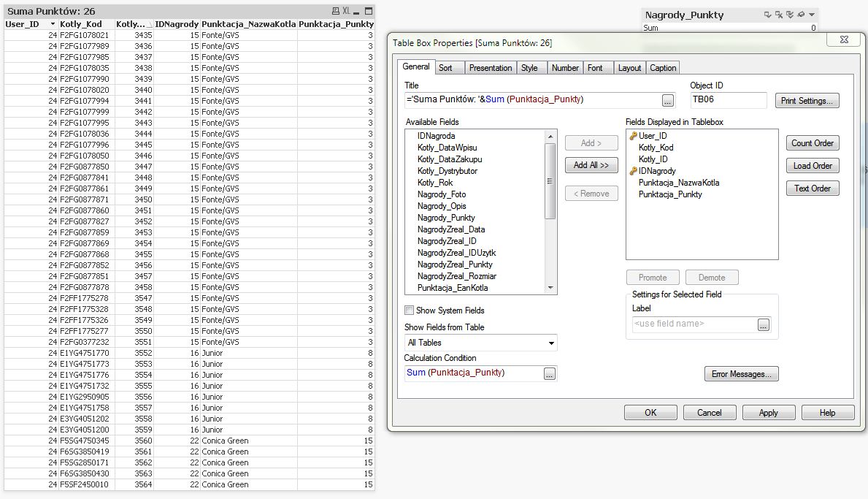The height and width of the screenshot is (499, 868).
Task: Expand the Show Fields from Table dropdown
Action: tap(551, 343)
